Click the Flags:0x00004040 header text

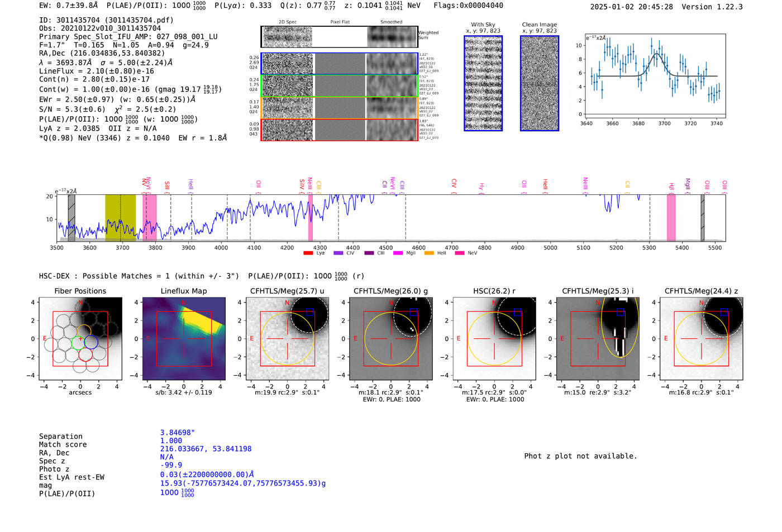coord(468,6)
